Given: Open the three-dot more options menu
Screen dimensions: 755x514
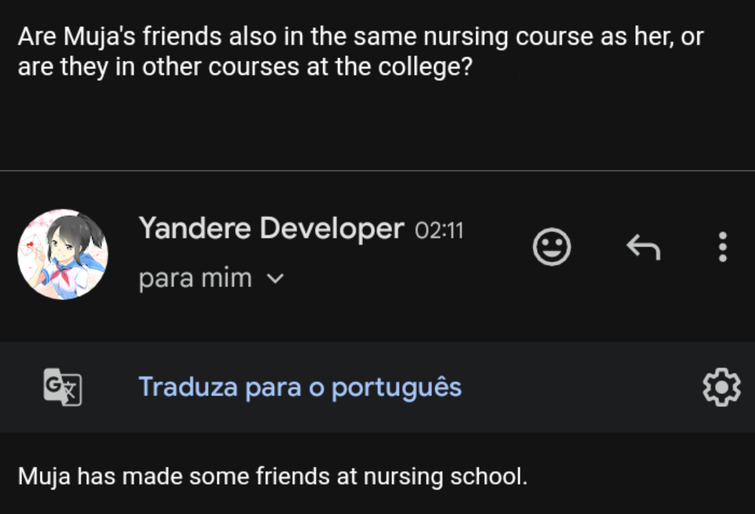Looking at the screenshot, I should pyautogui.click(x=722, y=247).
